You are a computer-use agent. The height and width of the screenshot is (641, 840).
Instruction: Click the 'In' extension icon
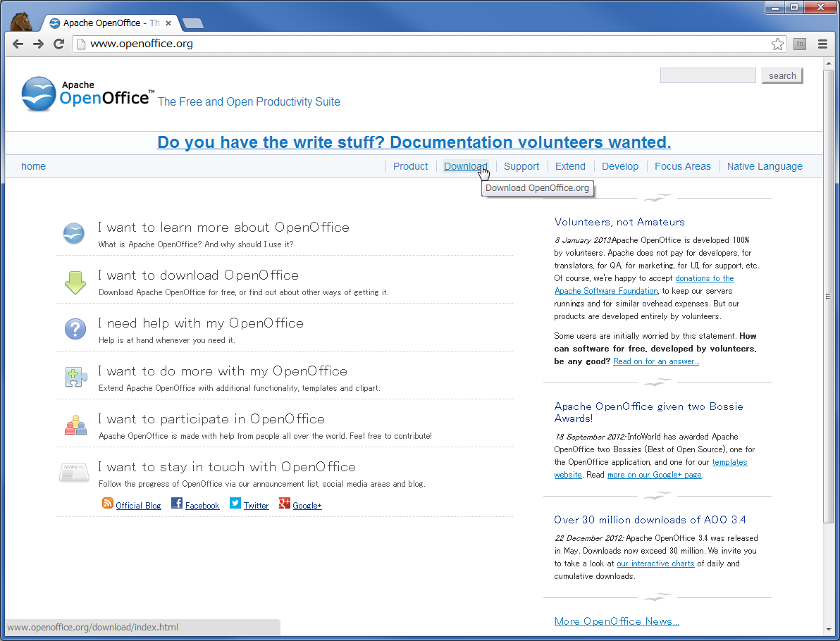tap(800, 44)
